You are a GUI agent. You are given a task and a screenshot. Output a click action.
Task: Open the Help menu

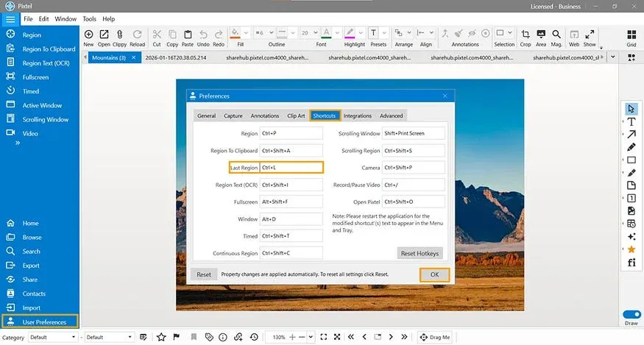pos(108,19)
